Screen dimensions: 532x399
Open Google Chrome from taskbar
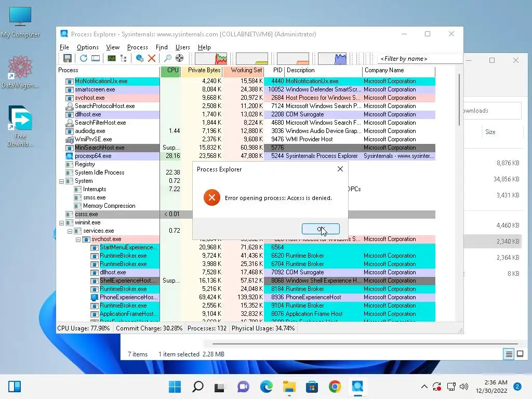pyautogui.click(x=335, y=387)
